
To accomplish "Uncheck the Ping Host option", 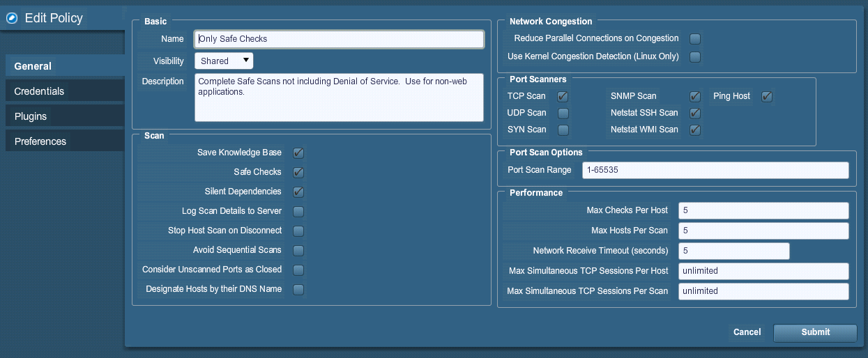I will click(x=767, y=96).
